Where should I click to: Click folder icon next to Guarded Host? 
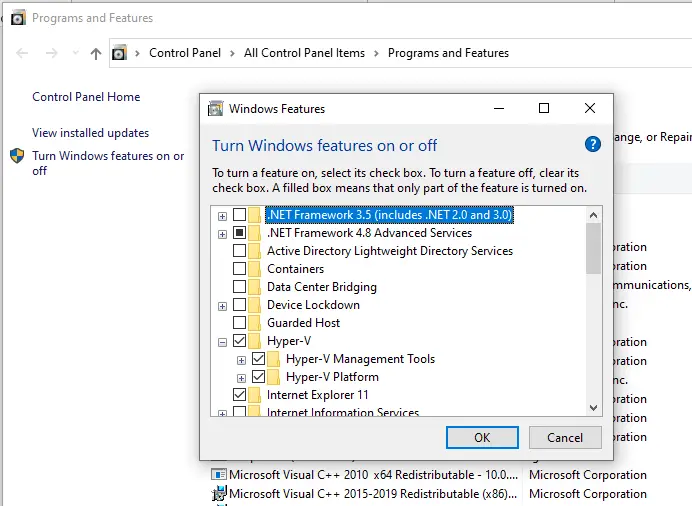[254, 323]
